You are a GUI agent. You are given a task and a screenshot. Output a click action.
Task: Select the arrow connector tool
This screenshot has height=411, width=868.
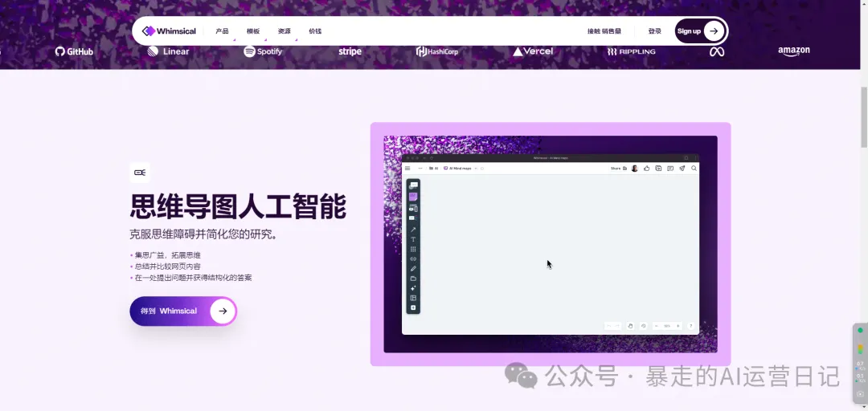(x=413, y=229)
